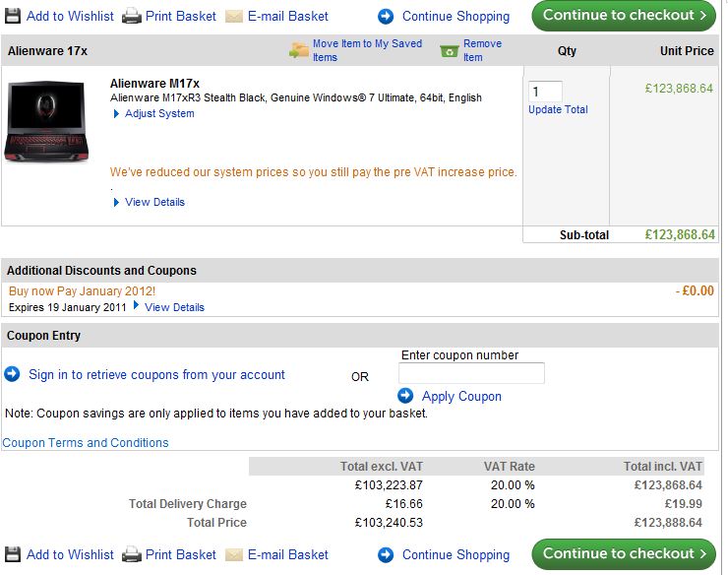Follow bottom Continue Shopping link

[x=455, y=554]
